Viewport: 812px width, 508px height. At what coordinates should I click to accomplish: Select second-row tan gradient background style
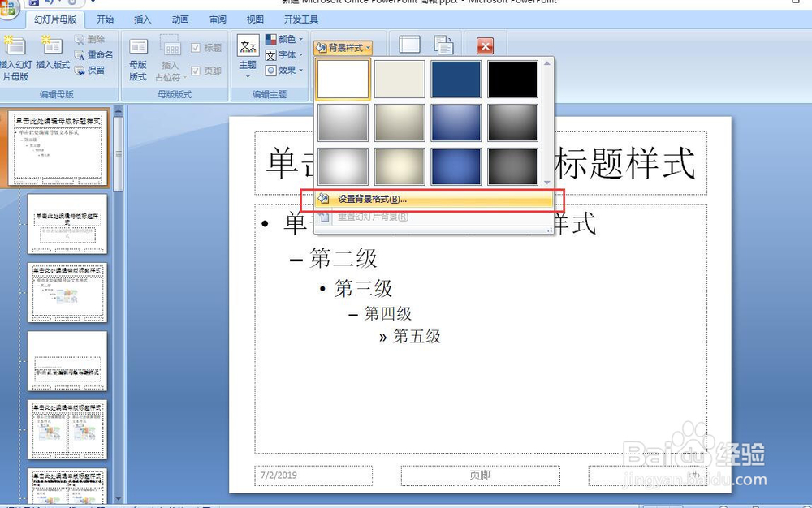click(x=400, y=123)
